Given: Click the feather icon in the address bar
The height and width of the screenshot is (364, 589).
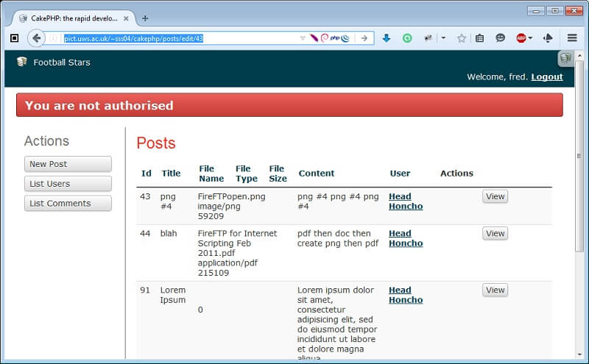Looking at the screenshot, I should [x=314, y=38].
